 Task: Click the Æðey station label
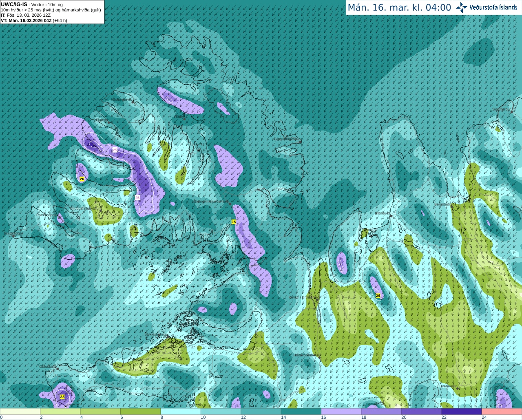tap(179, 117)
